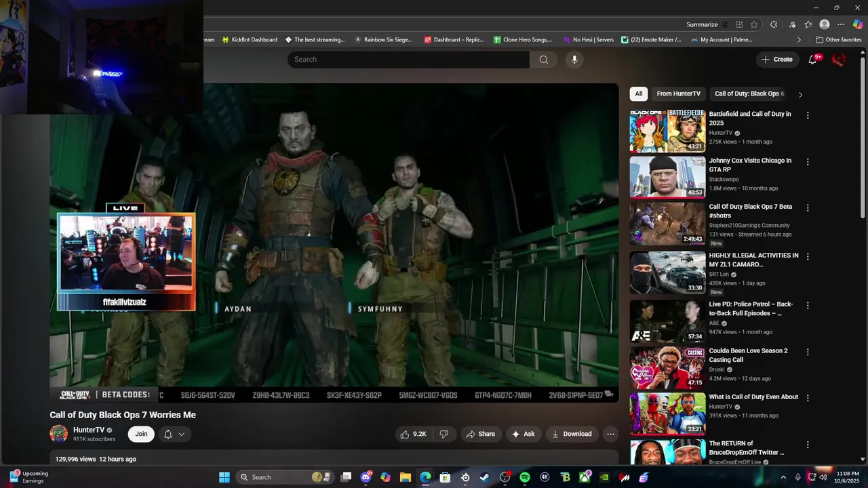This screenshot has height=488, width=868.
Task: Open thumbnail of Battlefield and Call of Duty 2025
Action: pyautogui.click(x=667, y=131)
